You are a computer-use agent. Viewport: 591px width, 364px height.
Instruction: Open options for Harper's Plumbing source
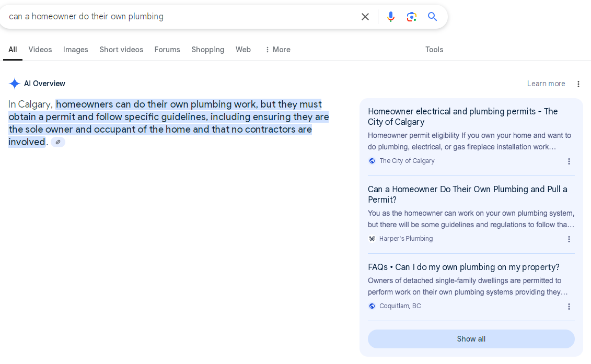pos(569,239)
